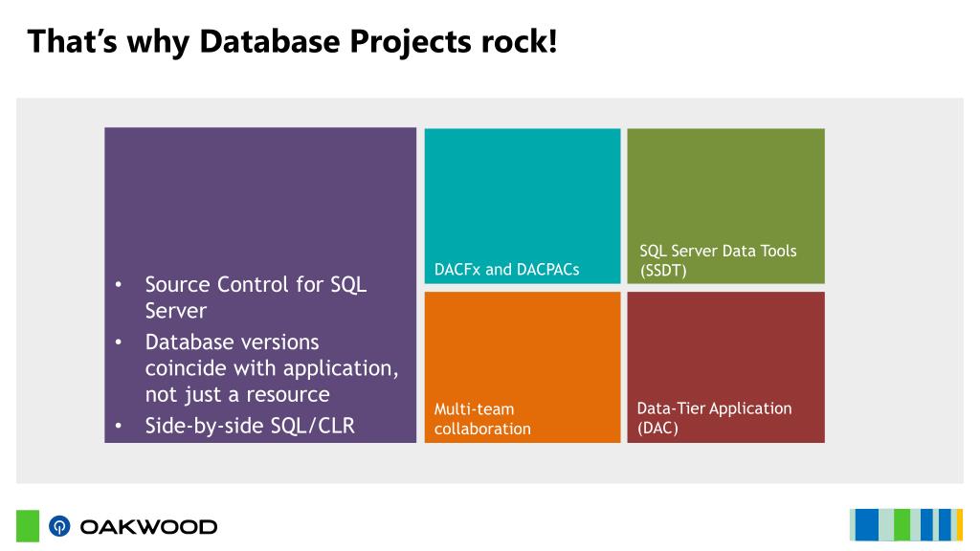Click the Side-by-side SQL/CLR bullet
The image size is (980, 551).
[250, 426]
